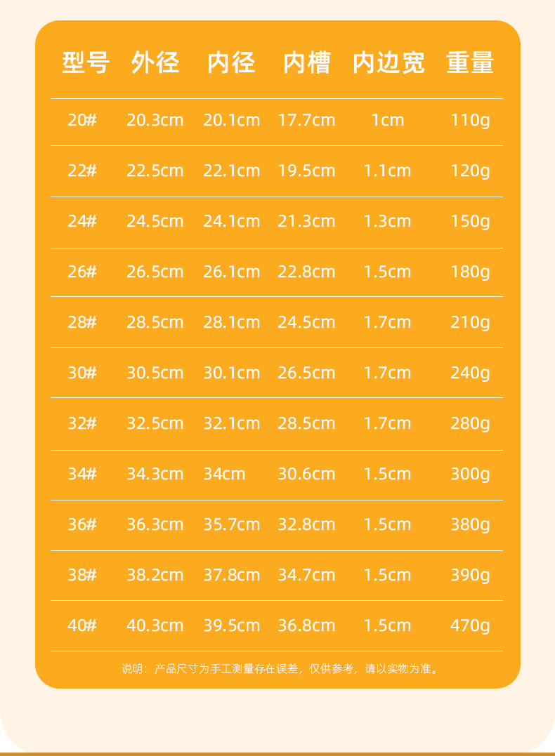Select the 20# model row label
Image resolution: width=555 pixels, height=756 pixels.
[82, 120]
